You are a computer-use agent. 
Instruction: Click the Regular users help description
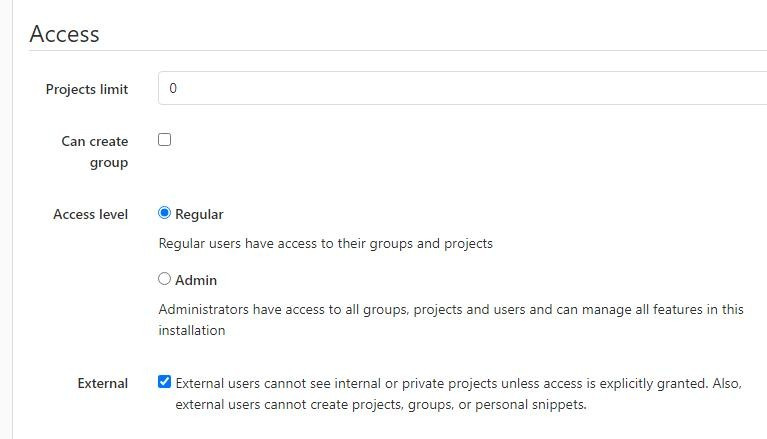pos(325,243)
